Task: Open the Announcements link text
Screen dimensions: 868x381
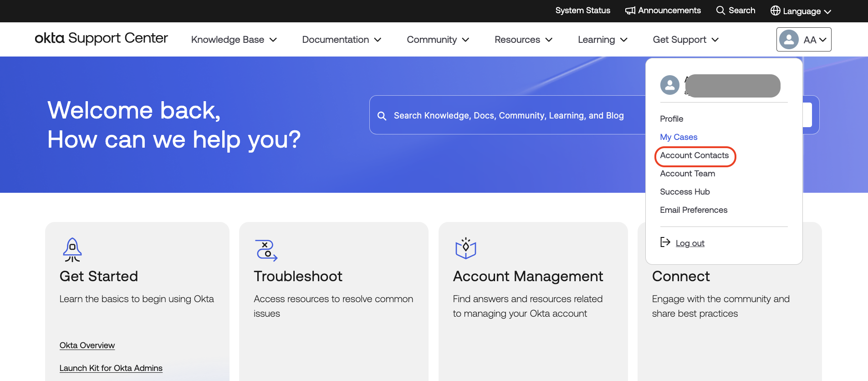Action: pos(669,10)
